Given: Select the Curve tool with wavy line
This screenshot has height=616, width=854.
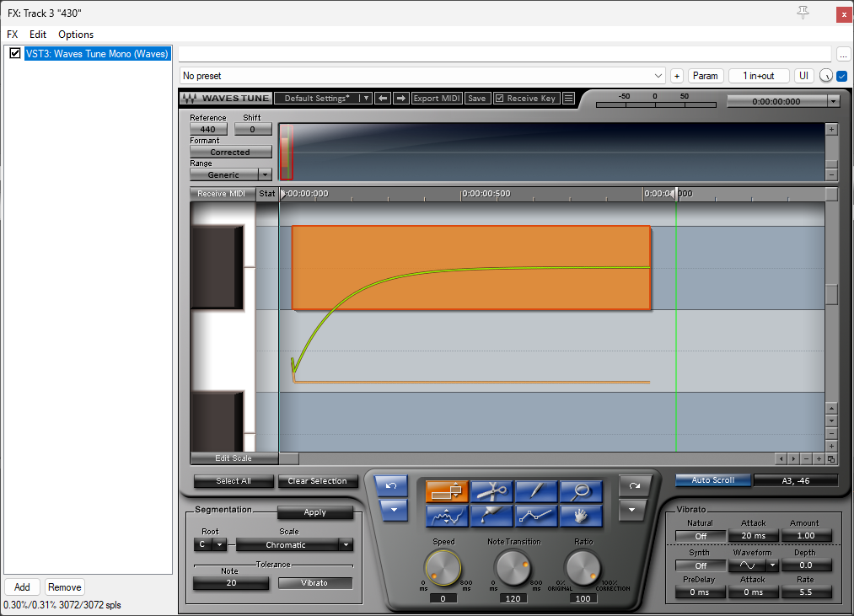Looking at the screenshot, I should tap(447, 517).
